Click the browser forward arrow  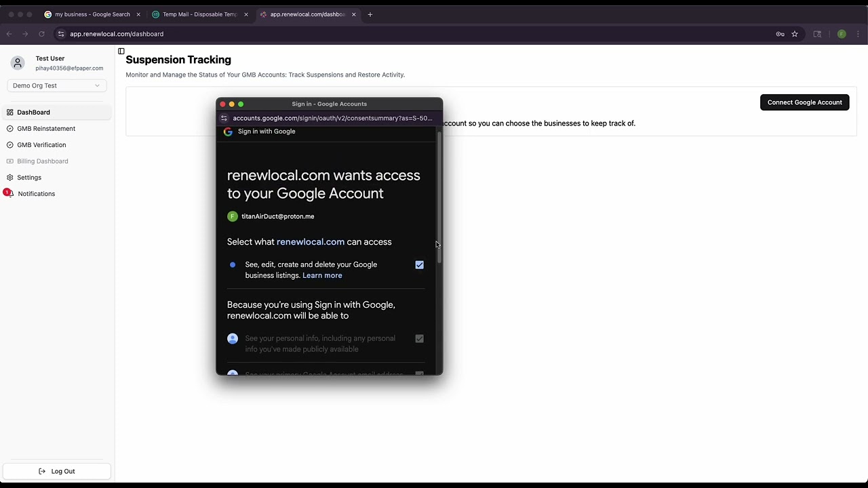[26, 34]
